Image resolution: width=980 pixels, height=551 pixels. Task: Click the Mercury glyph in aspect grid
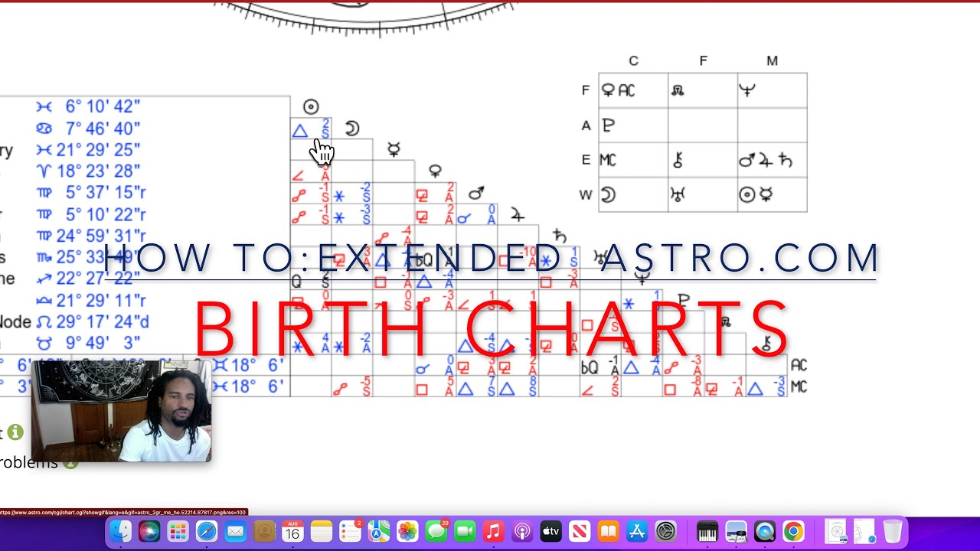tap(394, 149)
